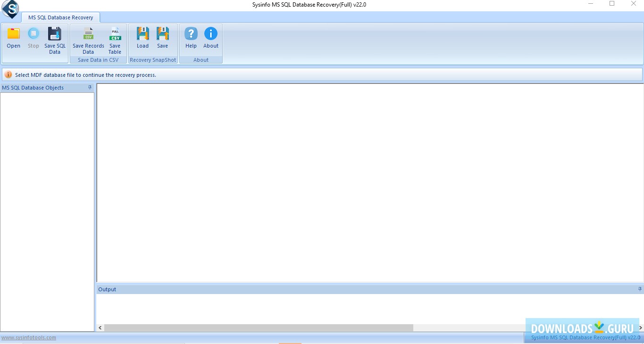Open the Help documentation

point(191,38)
